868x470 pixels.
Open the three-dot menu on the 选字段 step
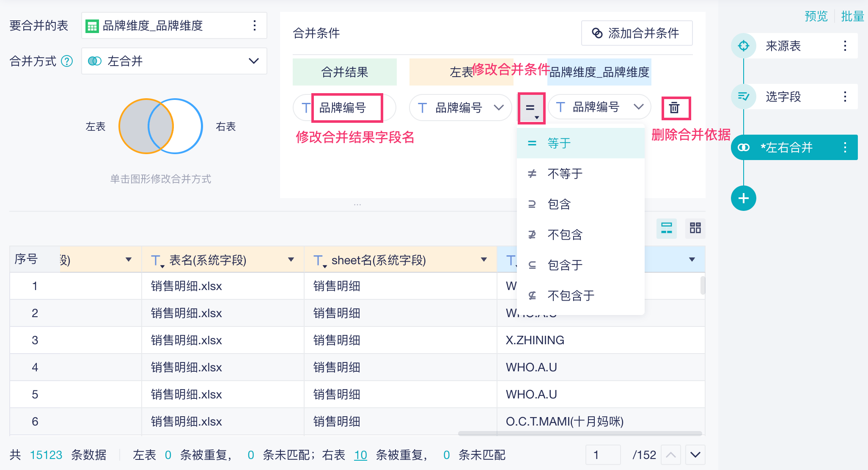(x=845, y=97)
